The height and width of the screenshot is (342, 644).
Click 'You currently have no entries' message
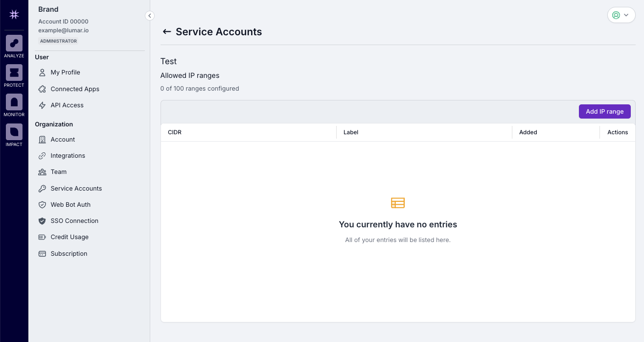pos(398,224)
